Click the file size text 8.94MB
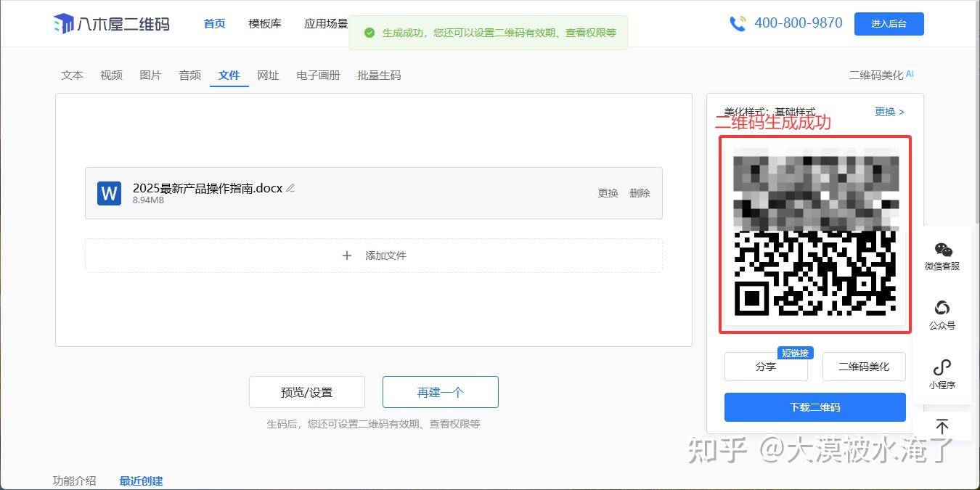Image resolution: width=980 pixels, height=490 pixels. [x=148, y=200]
